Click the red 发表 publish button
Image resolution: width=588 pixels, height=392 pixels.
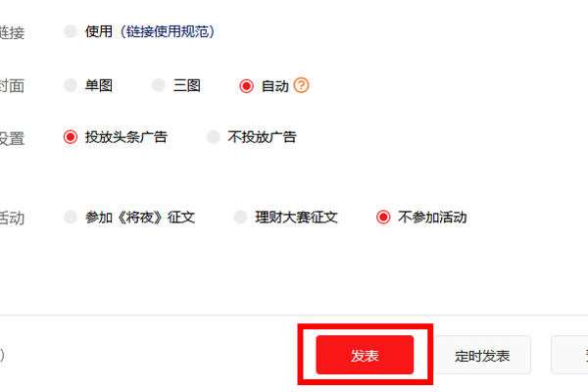point(365,355)
